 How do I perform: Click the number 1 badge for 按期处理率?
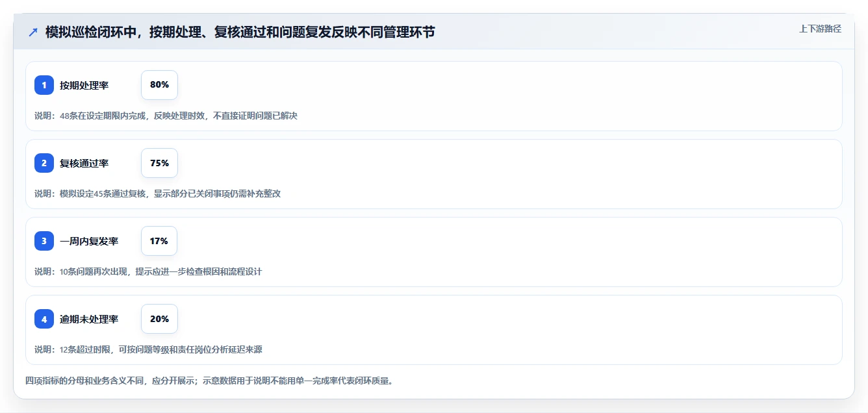click(x=44, y=85)
